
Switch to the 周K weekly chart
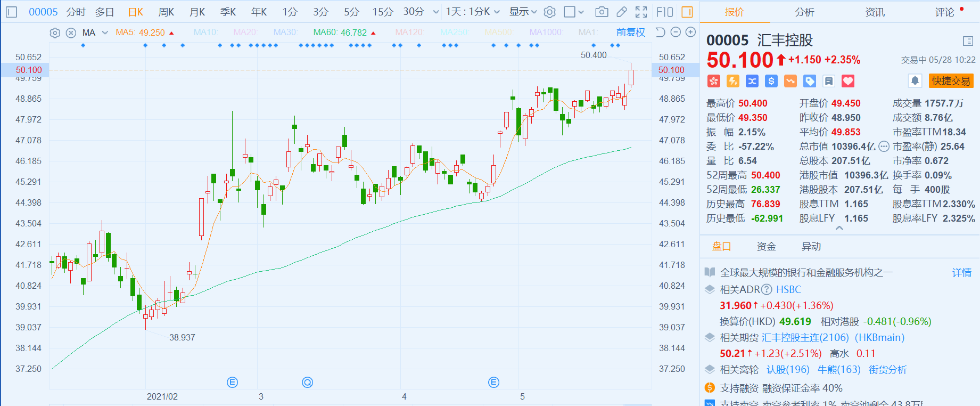coord(167,12)
